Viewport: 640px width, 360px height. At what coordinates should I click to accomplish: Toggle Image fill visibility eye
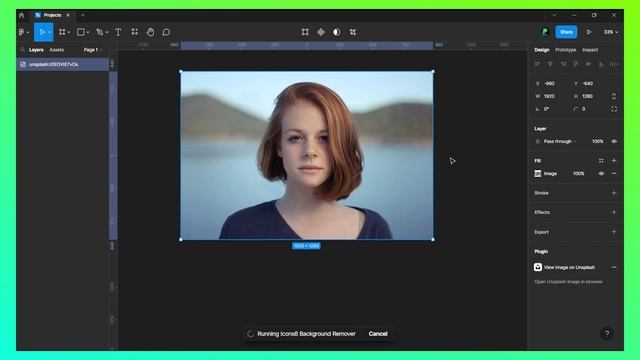point(601,173)
